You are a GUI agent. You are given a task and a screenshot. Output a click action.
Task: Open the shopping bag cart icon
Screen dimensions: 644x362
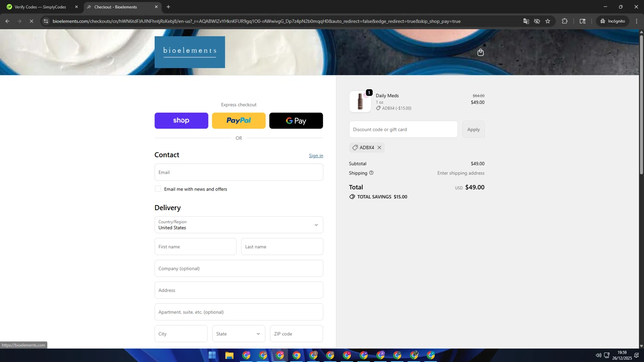click(480, 52)
